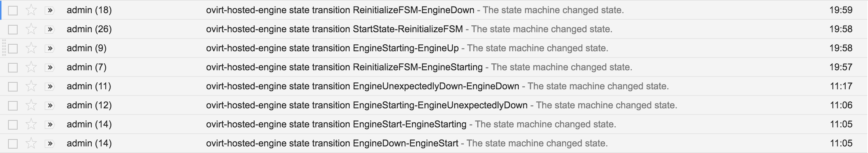Screen dimensions: 868x153
Task: Star the ReinitializeFSM-EngineDown email
Action: point(31,10)
